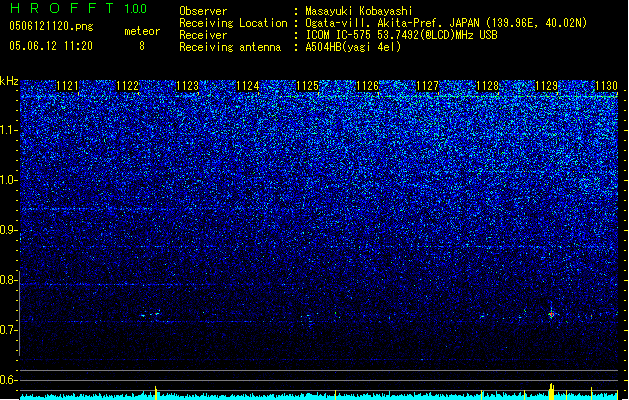629x400 pixels.
Task: Click the observer name Masayuki Kobayashi
Action: pos(359,11)
